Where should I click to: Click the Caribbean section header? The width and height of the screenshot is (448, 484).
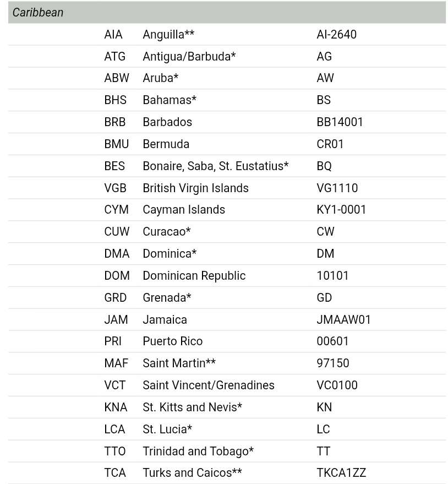38,12
